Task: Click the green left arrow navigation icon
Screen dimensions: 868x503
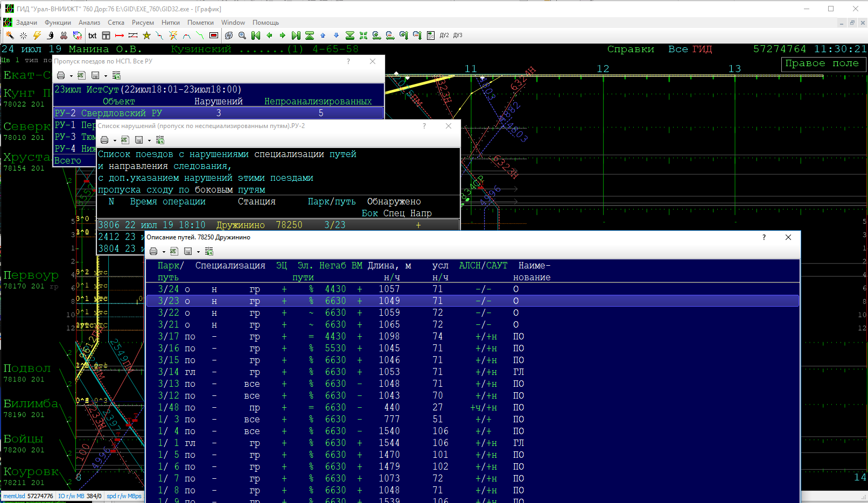Action: pyautogui.click(x=269, y=36)
